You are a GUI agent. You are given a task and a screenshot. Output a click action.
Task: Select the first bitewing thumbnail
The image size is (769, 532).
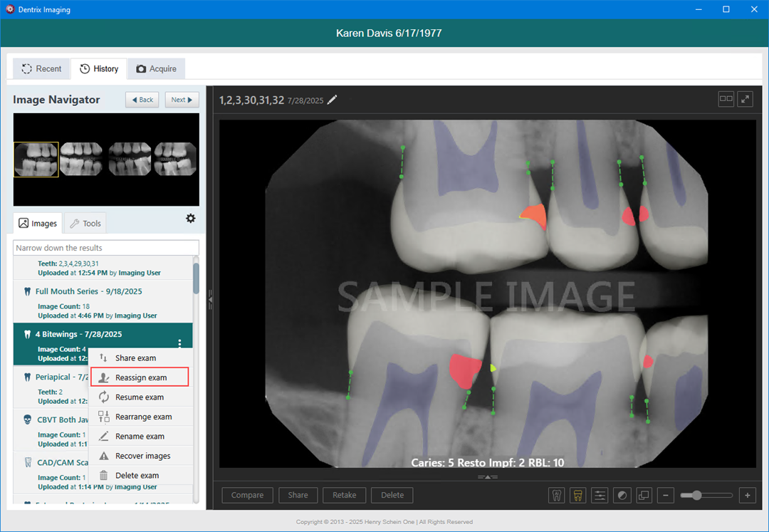[x=36, y=158]
